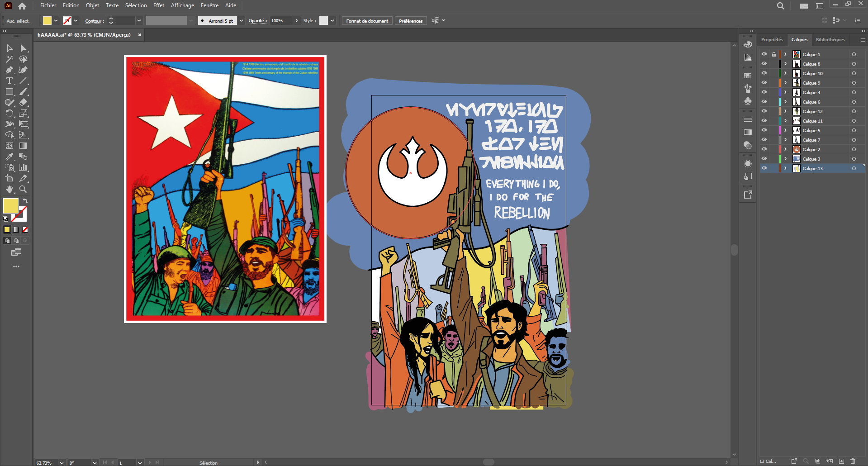Expand Calque 7 layer contents
This screenshot has height=466, width=868.
click(786, 140)
